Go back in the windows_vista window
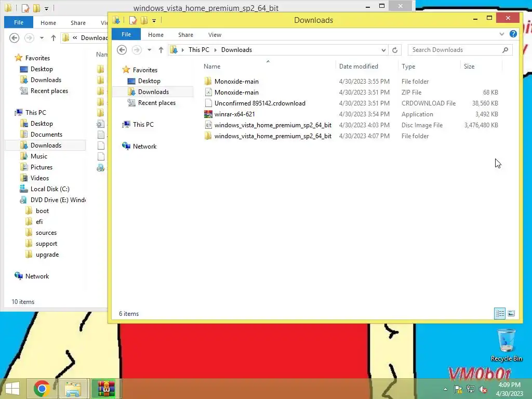Viewport: 532px width, 399px height. [14, 37]
